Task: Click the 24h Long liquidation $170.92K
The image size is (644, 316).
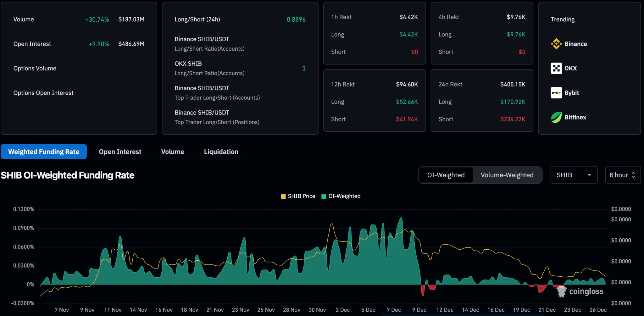Action: 513,102
